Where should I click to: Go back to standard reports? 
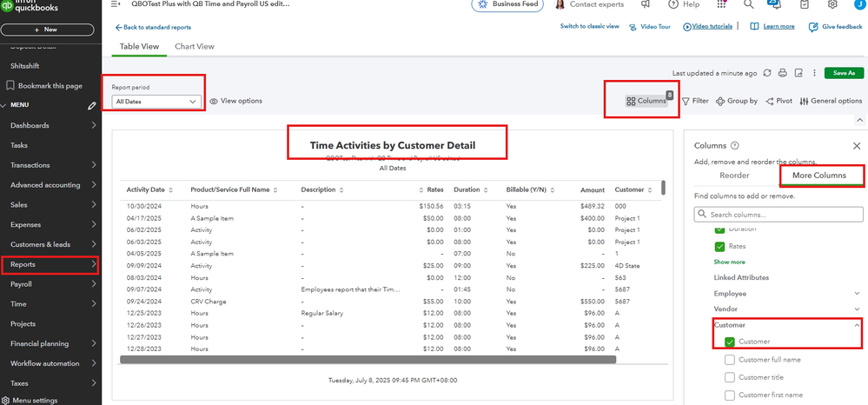(x=153, y=28)
